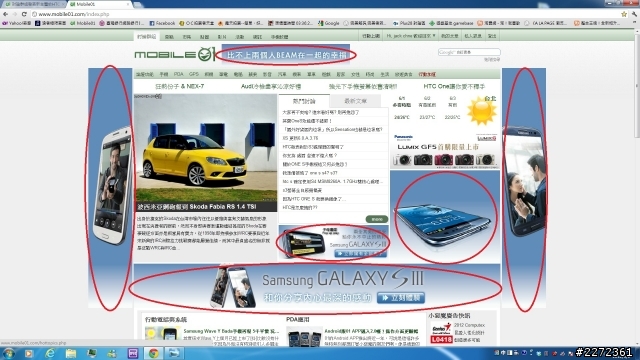Image resolution: width=640 pixels, height=360 pixels.
Task: Open the '狂戰份子 & NEX-7' headline
Action: 180,87
